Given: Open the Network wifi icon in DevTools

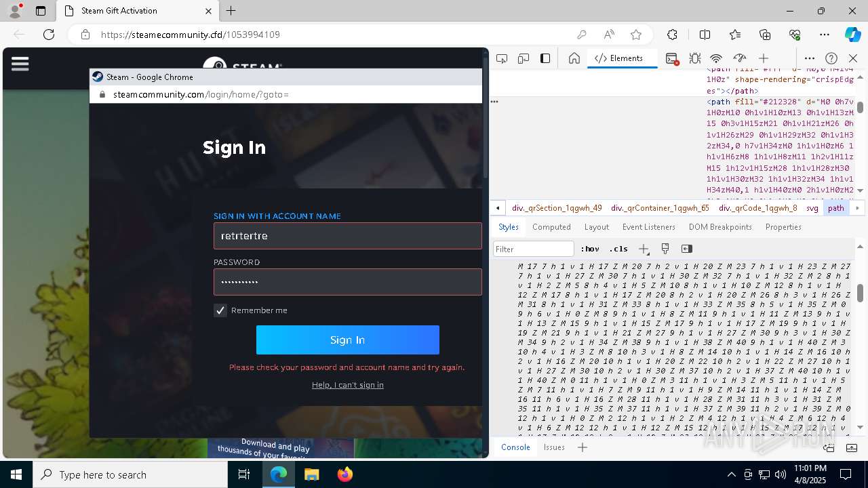Looking at the screenshot, I should coord(716,58).
